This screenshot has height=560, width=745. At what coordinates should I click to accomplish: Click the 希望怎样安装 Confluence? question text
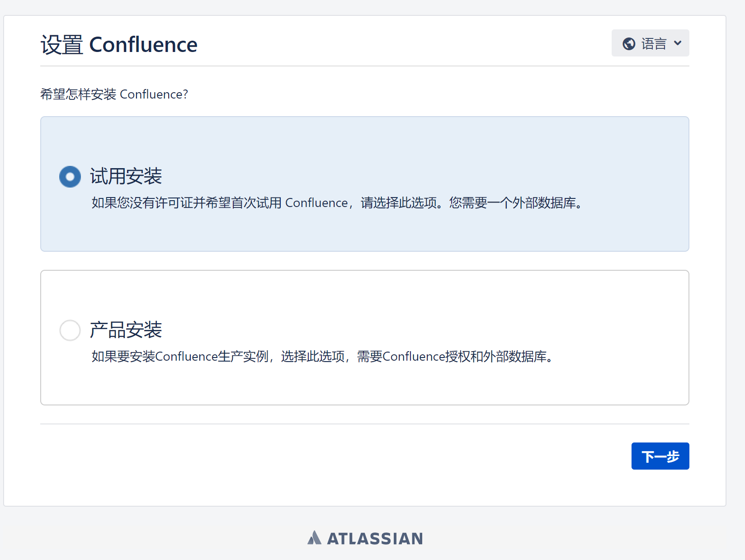point(114,94)
